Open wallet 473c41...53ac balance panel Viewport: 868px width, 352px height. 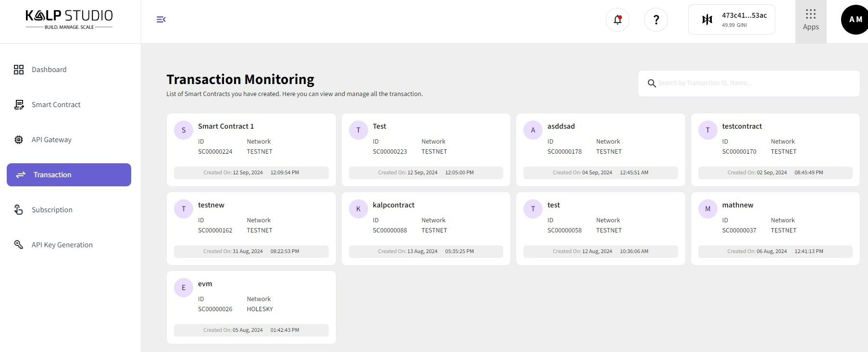732,20
